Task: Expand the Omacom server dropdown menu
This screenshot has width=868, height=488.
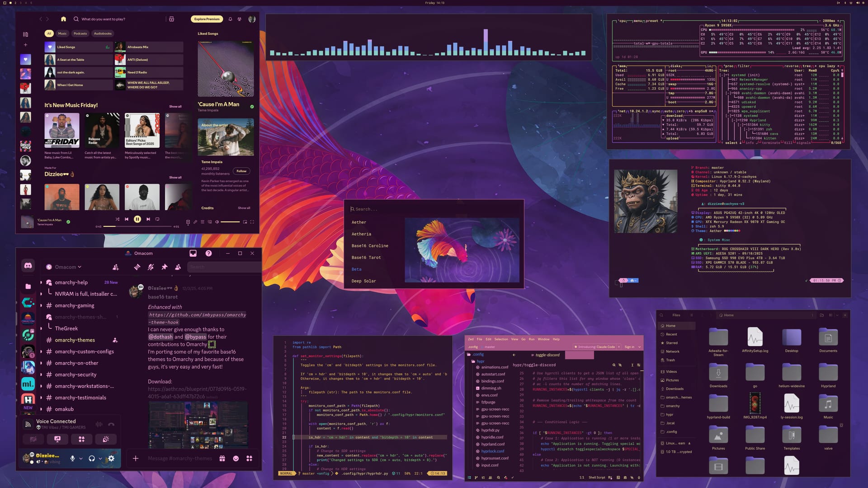Action: (x=66, y=267)
